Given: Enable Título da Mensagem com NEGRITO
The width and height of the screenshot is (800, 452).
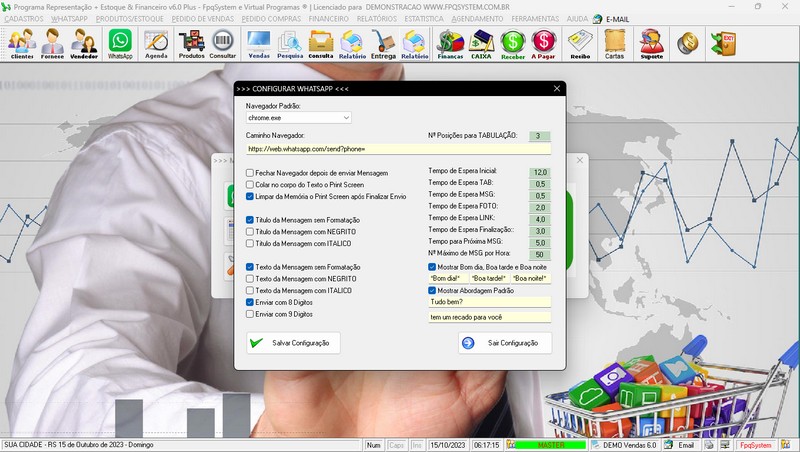Looking at the screenshot, I should [249, 232].
